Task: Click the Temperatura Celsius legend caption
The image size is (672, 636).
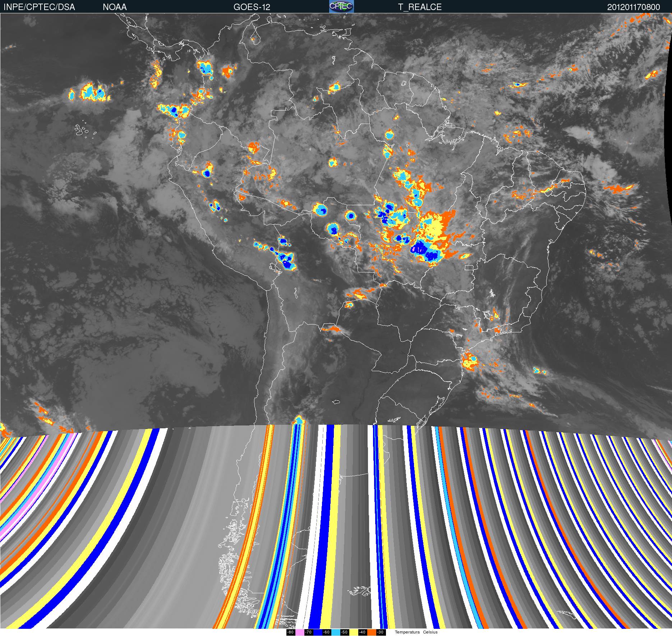Action: tap(416, 632)
